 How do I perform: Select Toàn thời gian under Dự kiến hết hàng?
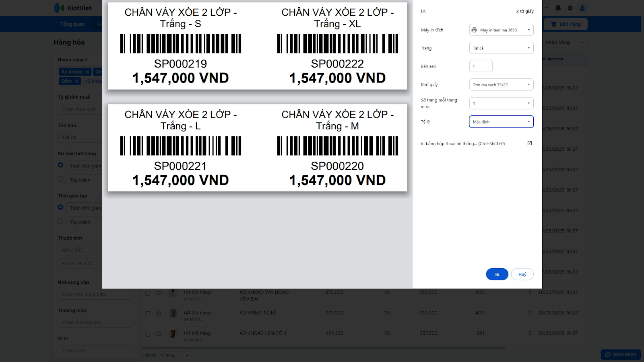point(60,165)
